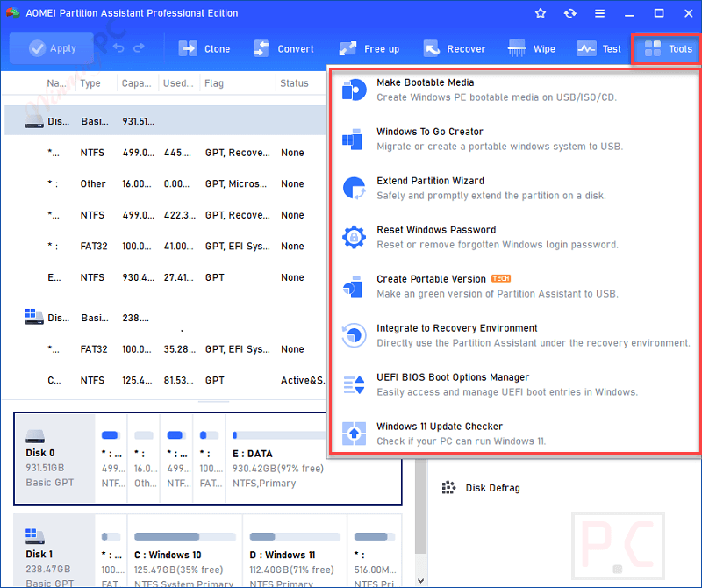Click the Windows To Go Creator icon

pos(354,139)
